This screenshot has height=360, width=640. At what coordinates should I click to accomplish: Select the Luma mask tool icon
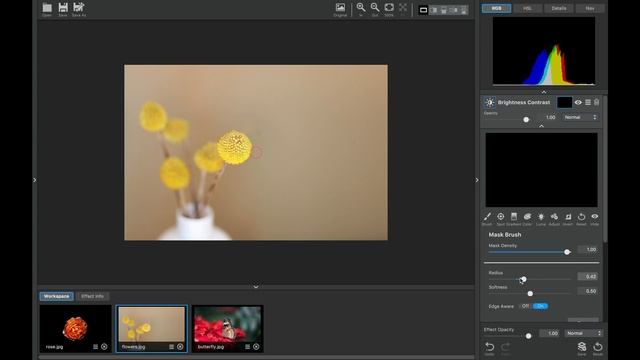click(x=541, y=217)
